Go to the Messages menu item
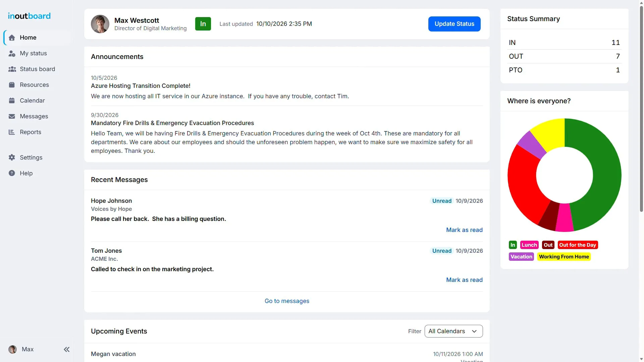Screen dimensions: 644x362 (34, 116)
